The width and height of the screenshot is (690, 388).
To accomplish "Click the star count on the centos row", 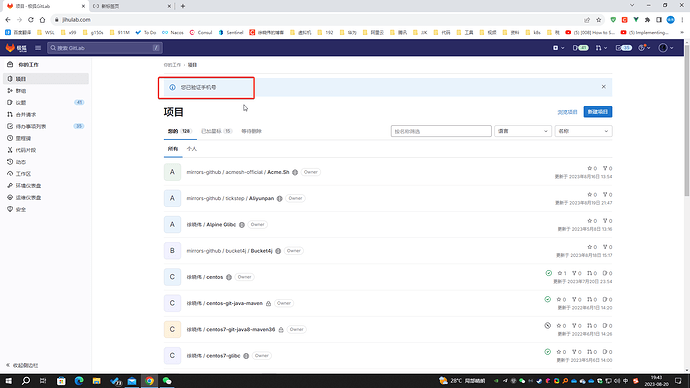I will click(x=562, y=273).
